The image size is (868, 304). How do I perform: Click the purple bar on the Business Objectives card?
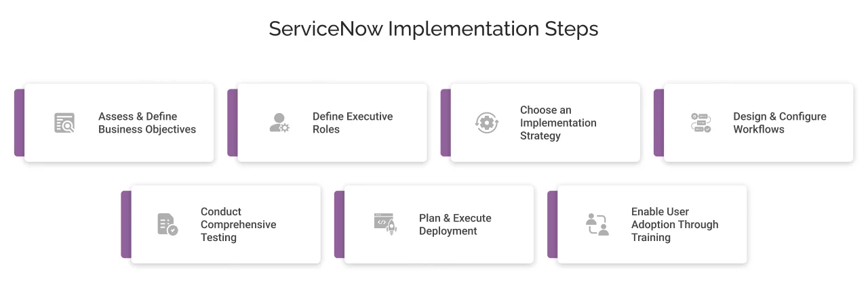pos(19,123)
